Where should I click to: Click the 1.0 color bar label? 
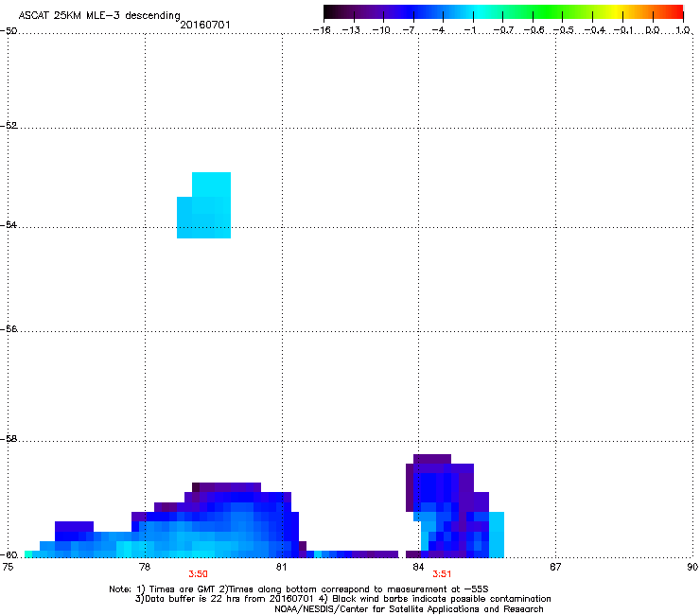[x=683, y=30]
